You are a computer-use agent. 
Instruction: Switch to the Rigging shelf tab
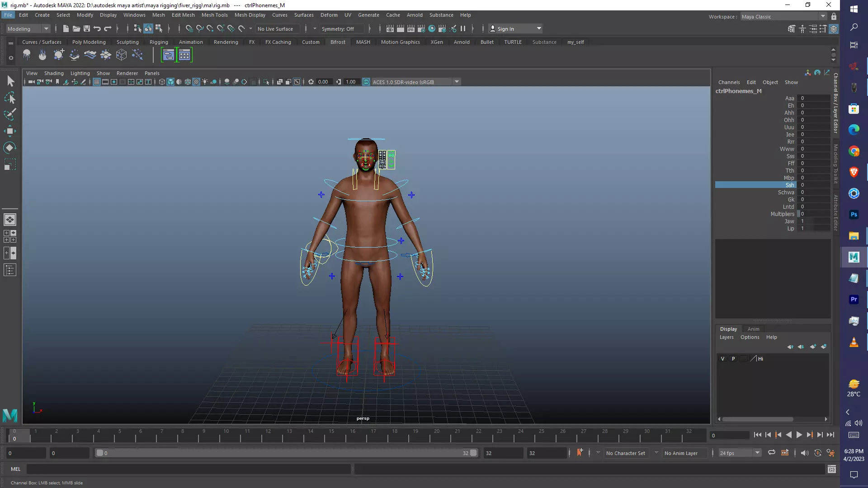[159, 42]
